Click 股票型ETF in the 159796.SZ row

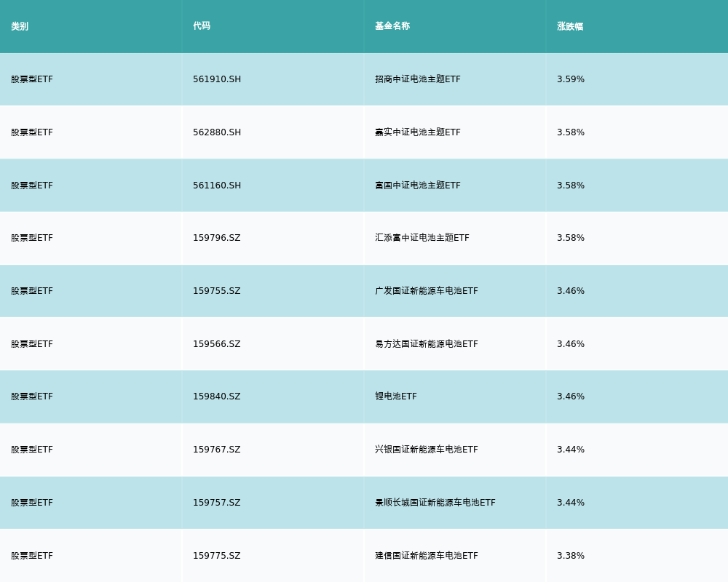point(32,238)
